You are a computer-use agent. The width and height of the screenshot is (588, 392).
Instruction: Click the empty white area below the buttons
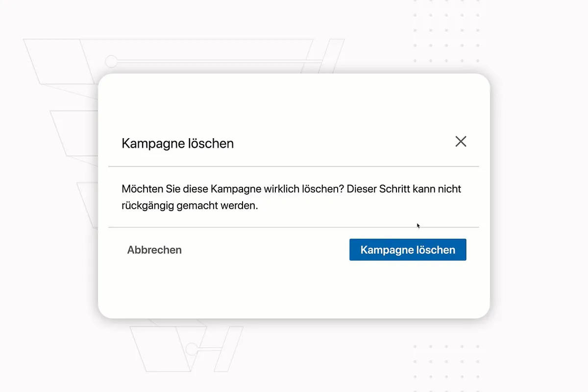click(294, 289)
